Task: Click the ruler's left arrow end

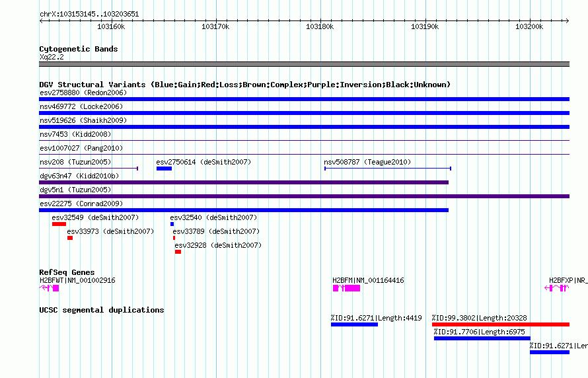Action: coord(41,20)
